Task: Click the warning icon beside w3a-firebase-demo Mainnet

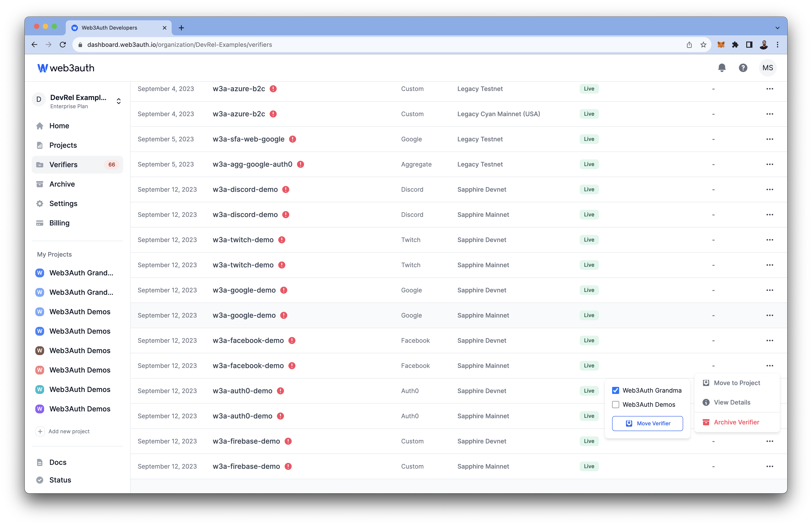Action: (x=288, y=466)
